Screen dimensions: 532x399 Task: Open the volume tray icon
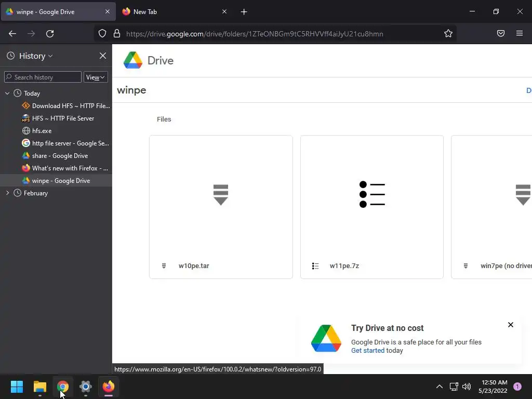[467, 387]
